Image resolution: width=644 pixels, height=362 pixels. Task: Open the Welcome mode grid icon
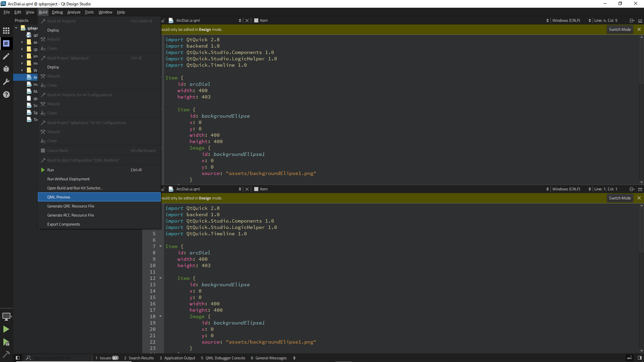tap(6, 31)
